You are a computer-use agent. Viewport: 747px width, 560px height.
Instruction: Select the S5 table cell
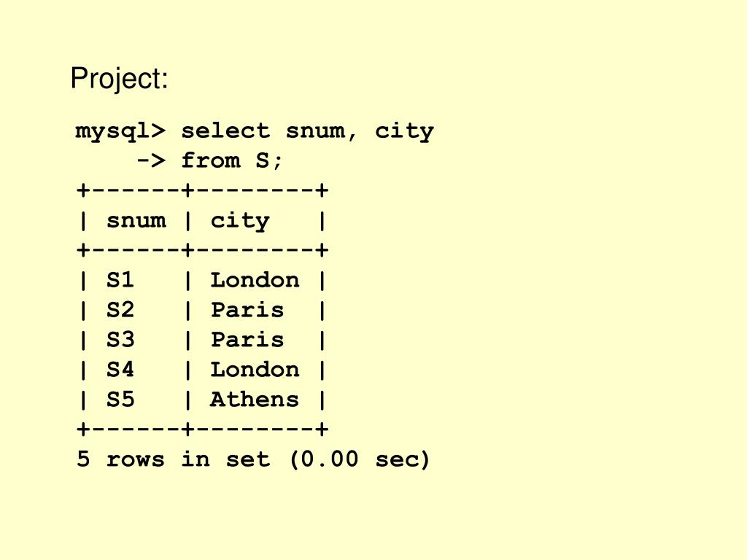[120, 400]
